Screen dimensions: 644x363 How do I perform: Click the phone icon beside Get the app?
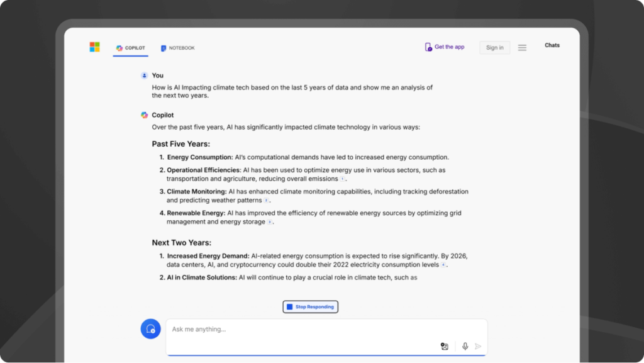(428, 47)
